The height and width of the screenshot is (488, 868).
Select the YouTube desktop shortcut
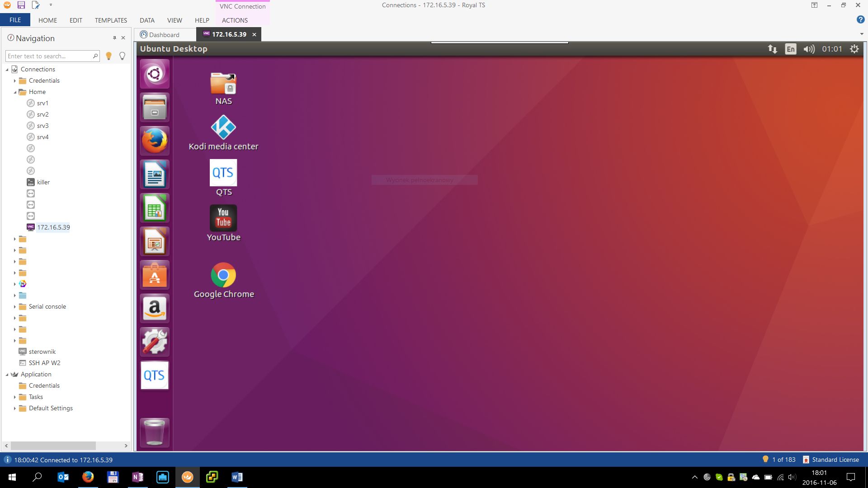click(223, 223)
